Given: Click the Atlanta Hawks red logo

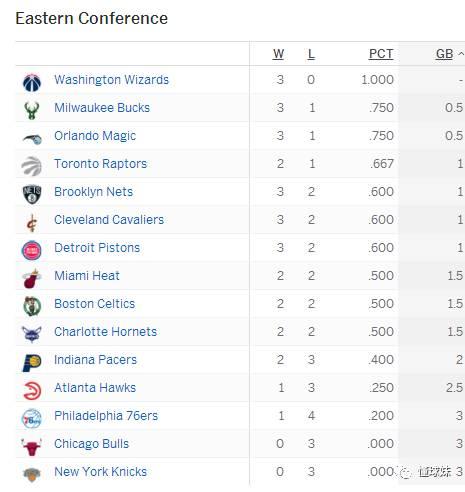Looking at the screenshot, I should click(x=32, y=391).
